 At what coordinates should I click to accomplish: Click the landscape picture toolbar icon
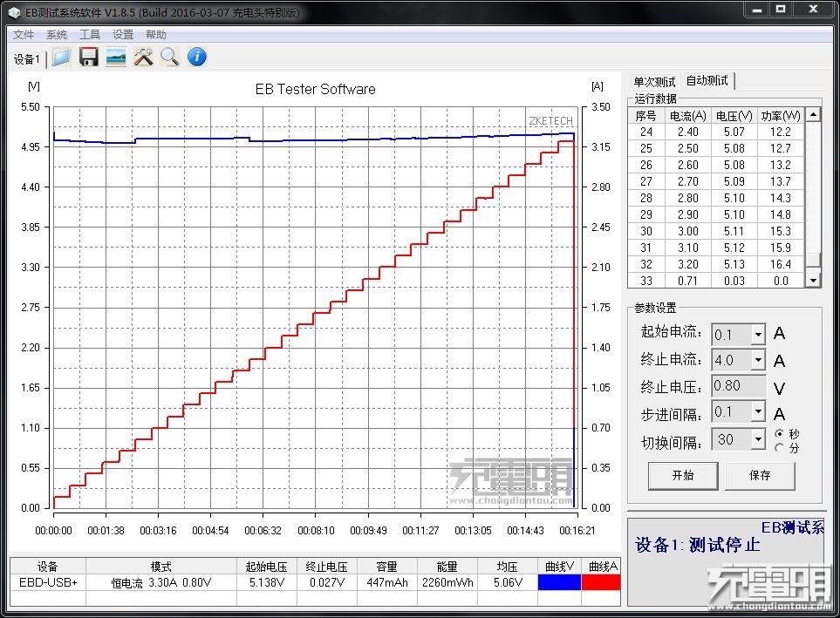(116, 58)
